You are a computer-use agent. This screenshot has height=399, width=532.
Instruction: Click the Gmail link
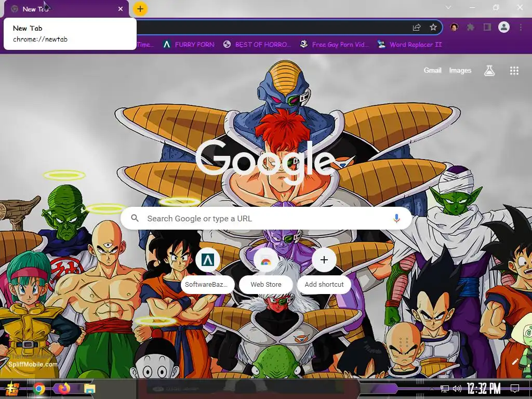[x=432, y=70]
